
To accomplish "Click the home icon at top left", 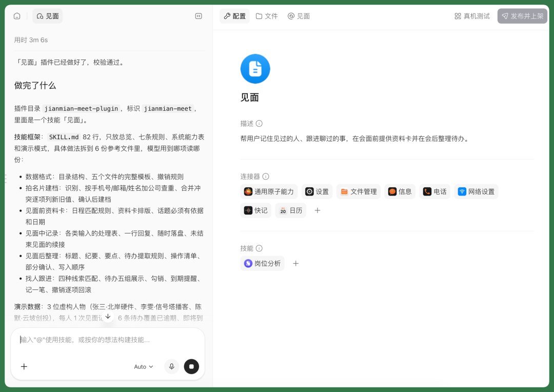I will pos(17,16).
